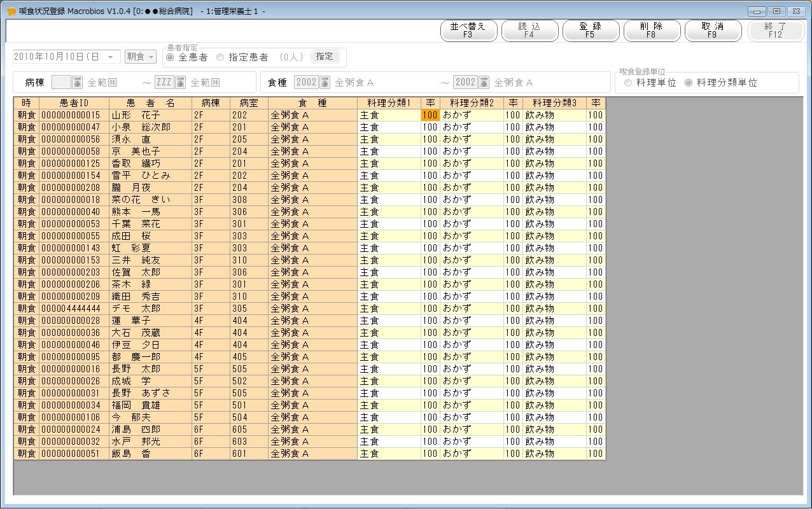Click the 料理分類1 column header
Screen dimensions: 812x509
pyautogui.click(x=389, y=103)
